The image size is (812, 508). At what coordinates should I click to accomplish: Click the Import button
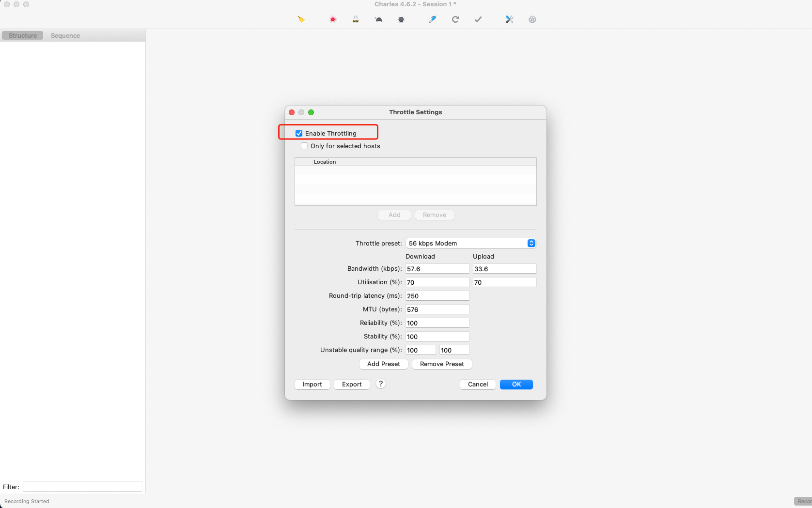click(312, 385)
